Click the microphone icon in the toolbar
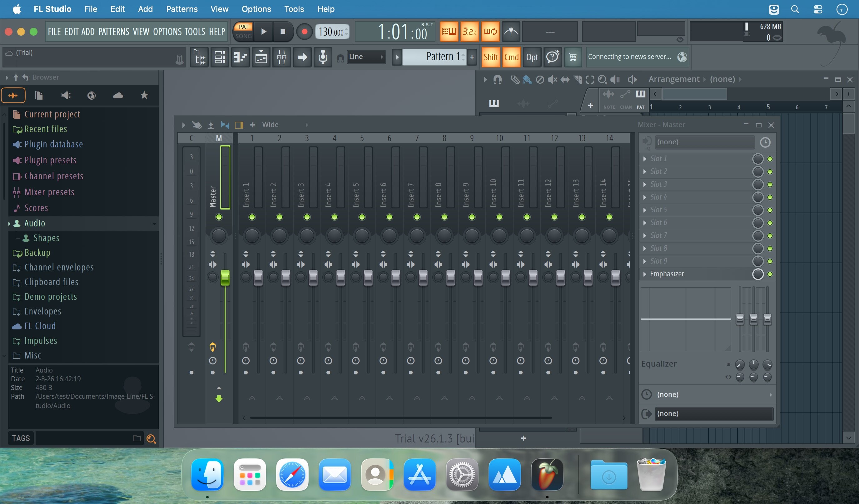 (323, 57)
